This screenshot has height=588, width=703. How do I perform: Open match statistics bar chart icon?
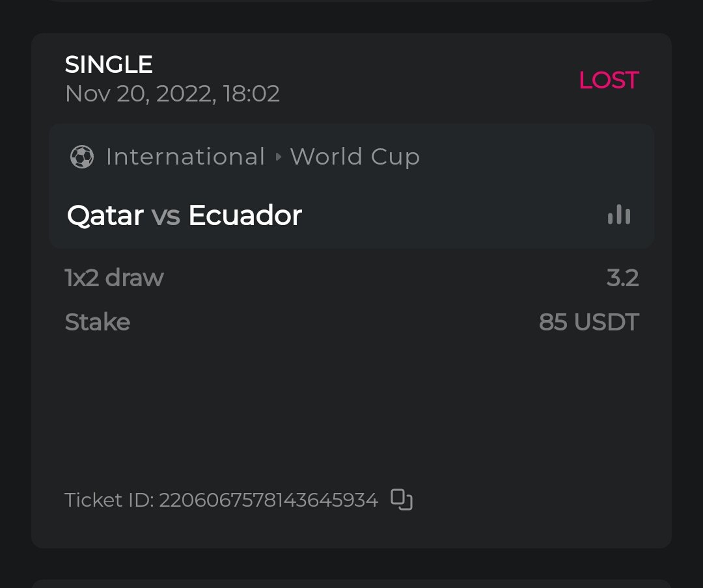point(619,215)
